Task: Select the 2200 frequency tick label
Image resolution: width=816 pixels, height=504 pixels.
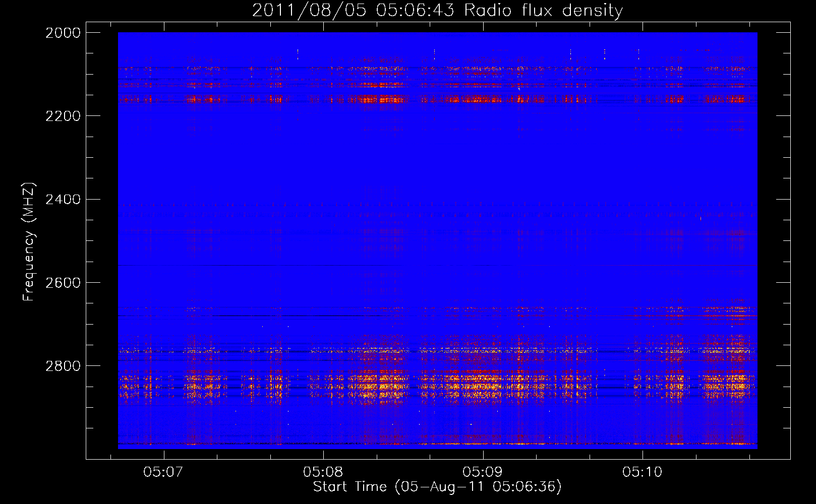Action: [63, 116]
